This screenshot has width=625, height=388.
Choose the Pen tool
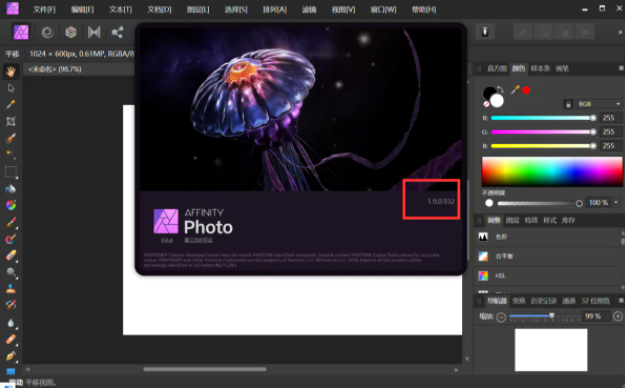11,356
